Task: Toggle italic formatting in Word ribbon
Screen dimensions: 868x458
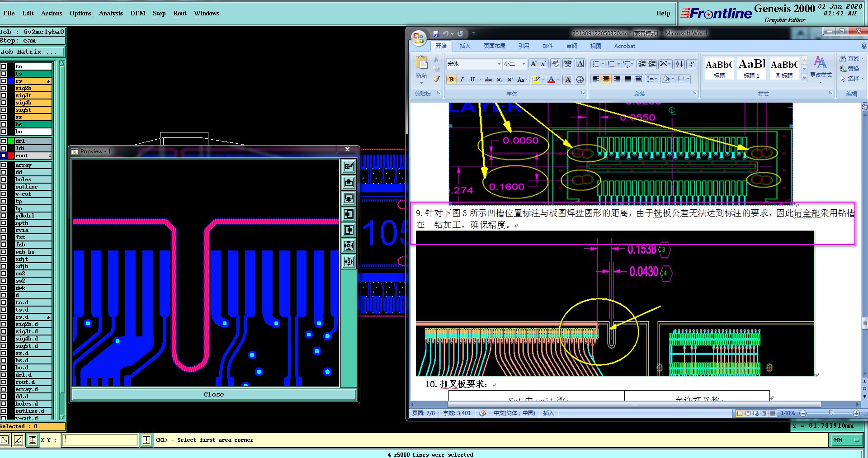Action: pos(462,80)
